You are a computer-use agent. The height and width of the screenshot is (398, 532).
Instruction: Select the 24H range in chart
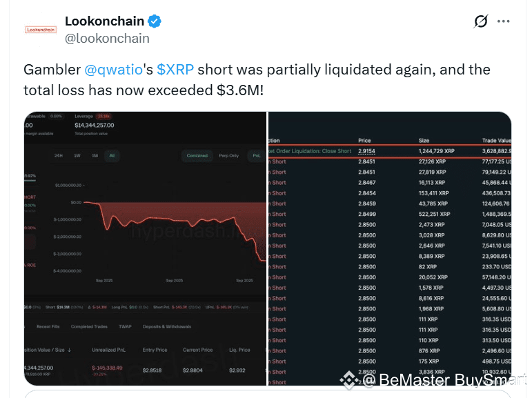click(x=59, y=156)
